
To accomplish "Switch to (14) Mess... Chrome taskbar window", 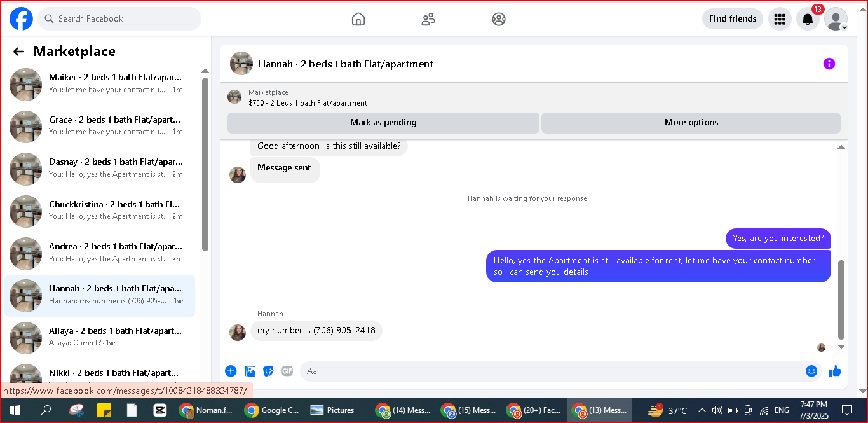I will tap(403, 410).
